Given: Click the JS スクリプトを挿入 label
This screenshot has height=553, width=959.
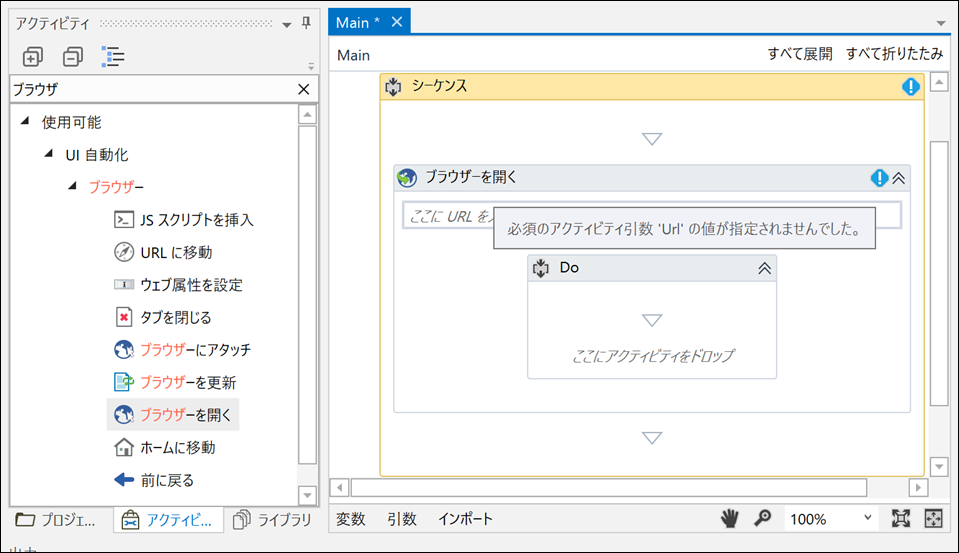Looking at the screenshot, I should 196,220.
